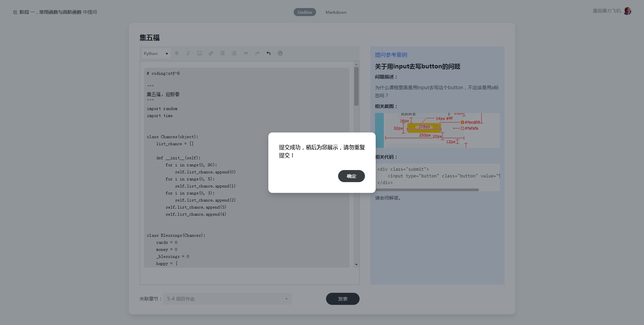Open the 关联章节 5-4 项目作业 dropdown
Screen dimensions: 644x325
pos(227,299)
